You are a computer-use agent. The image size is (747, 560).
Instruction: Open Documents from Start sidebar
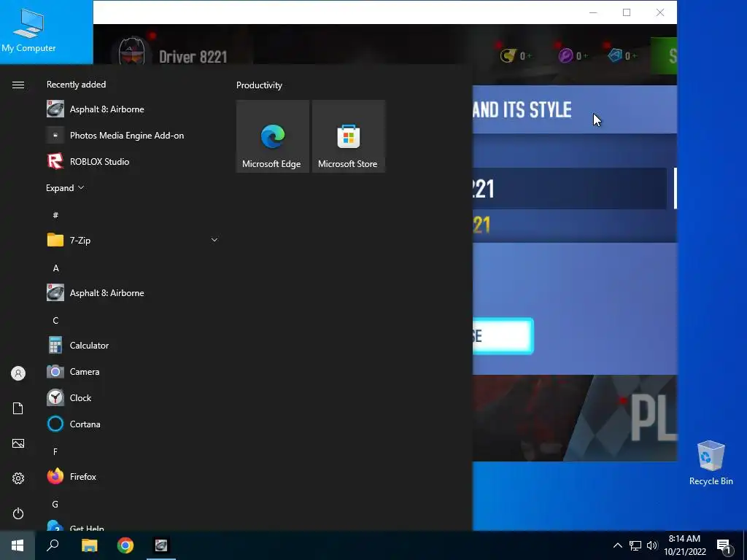(x=18, y=408)
